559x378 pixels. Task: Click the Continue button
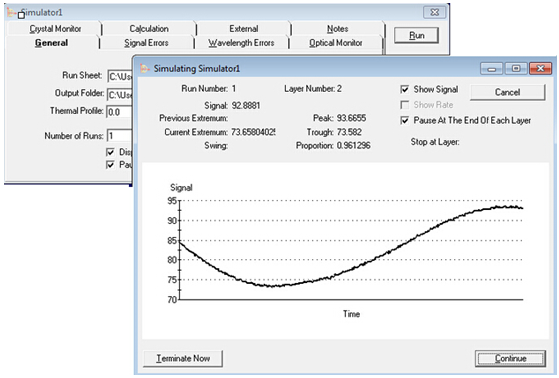click(511, 358)
